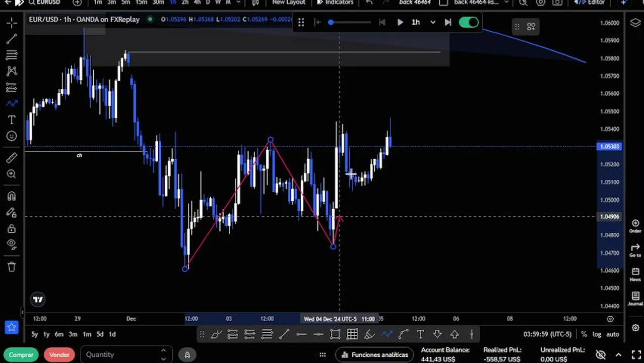
Task: Open the forecasting and position tools
Action: (x=12, y=87)
